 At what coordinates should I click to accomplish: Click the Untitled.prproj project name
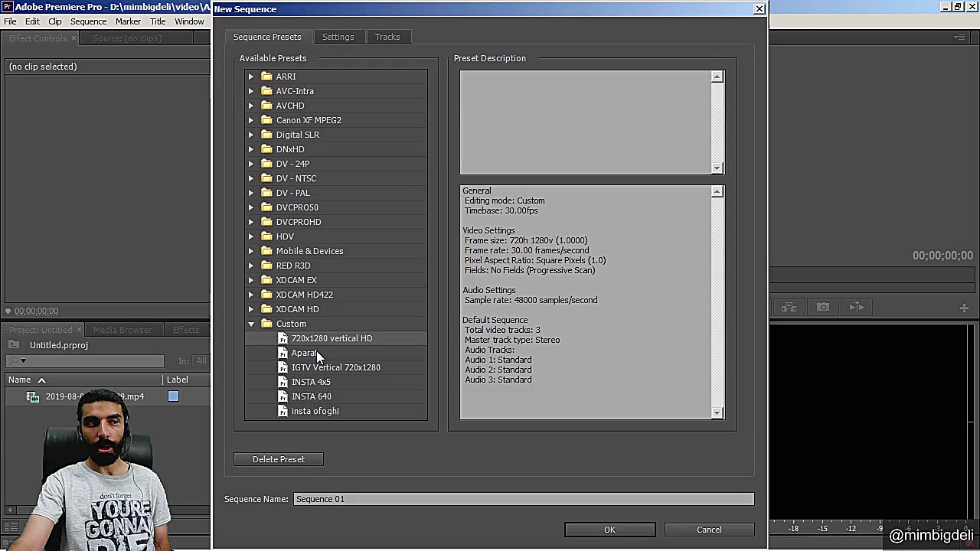59,345
